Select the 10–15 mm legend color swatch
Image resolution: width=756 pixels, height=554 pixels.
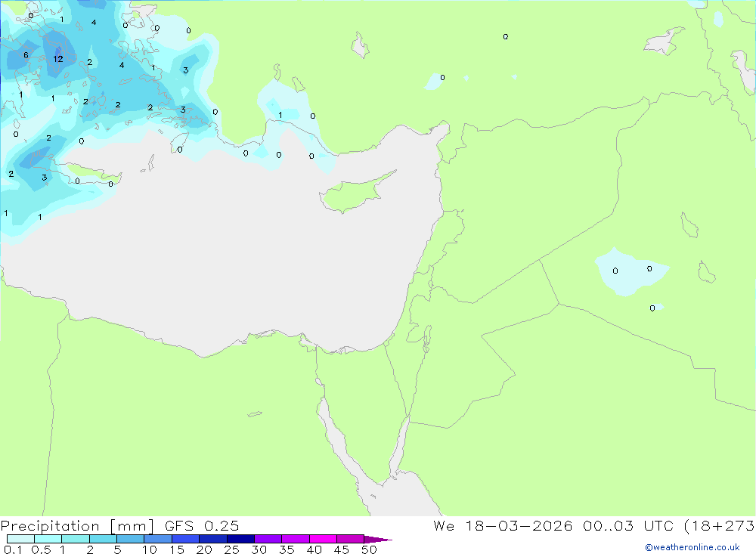[x=158, y=539]
